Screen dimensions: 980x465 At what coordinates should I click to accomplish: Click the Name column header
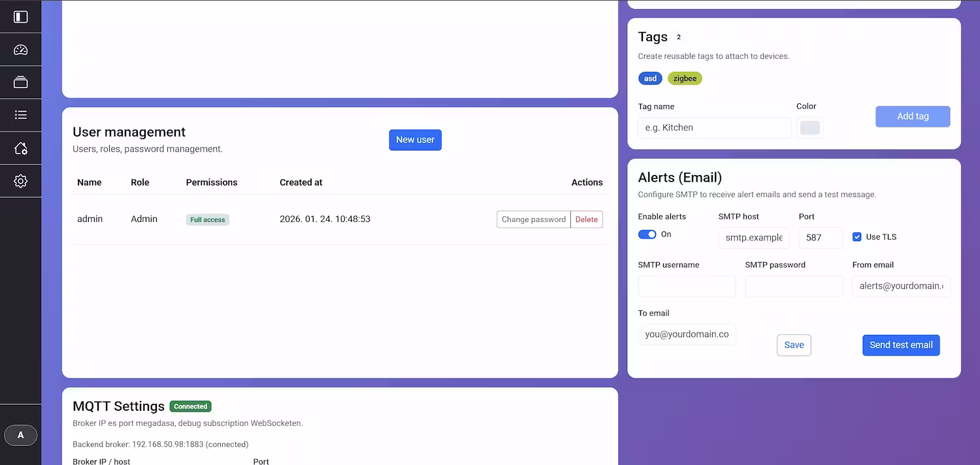pos(90,182)
